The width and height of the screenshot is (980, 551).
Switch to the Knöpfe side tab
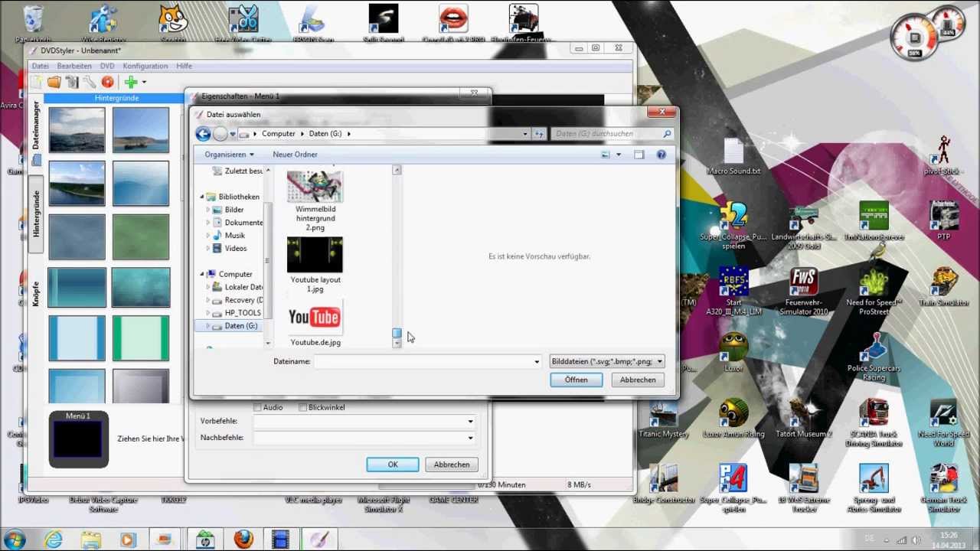click(35, 293)
